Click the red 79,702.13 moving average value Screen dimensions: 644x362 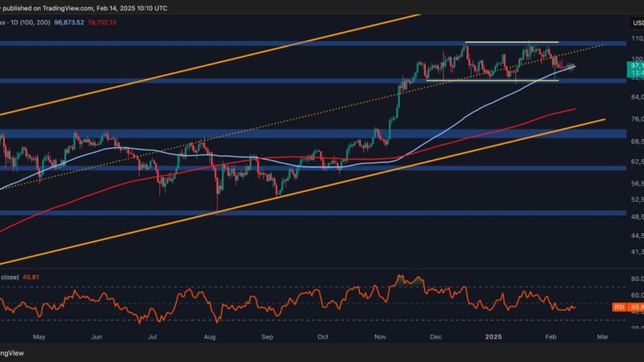coord(102,23)
